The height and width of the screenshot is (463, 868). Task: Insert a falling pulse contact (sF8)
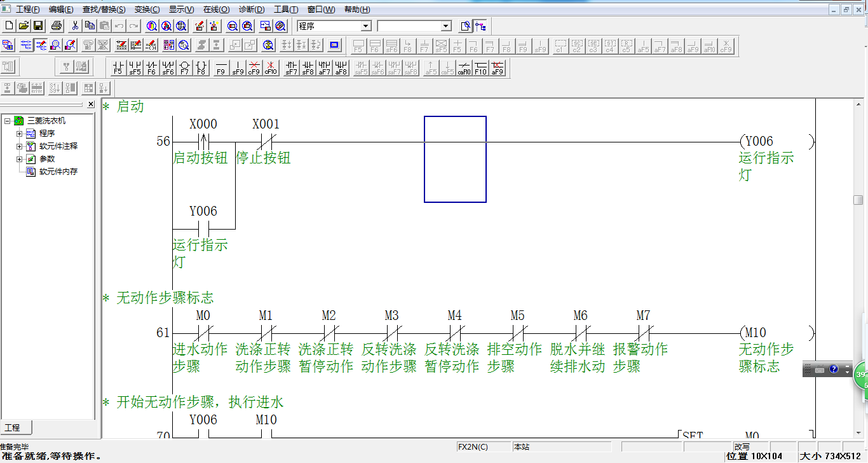(x=308, y=67)
